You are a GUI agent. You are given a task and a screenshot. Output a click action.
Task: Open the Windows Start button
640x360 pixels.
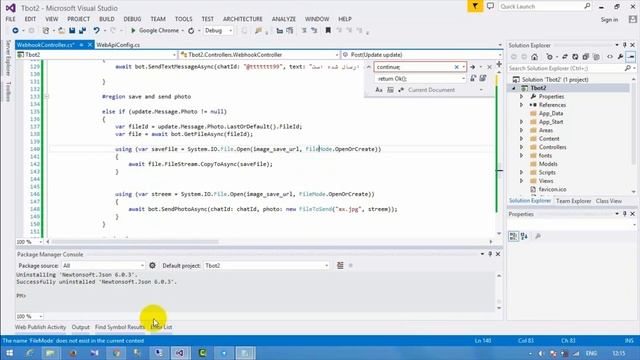[9, 353]
